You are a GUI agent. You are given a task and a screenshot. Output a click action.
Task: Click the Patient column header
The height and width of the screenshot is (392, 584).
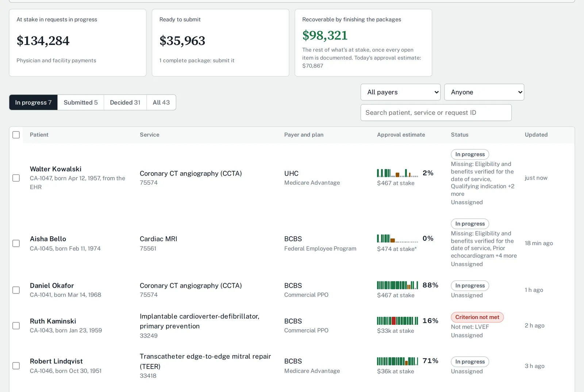click(x=39, y=135)
